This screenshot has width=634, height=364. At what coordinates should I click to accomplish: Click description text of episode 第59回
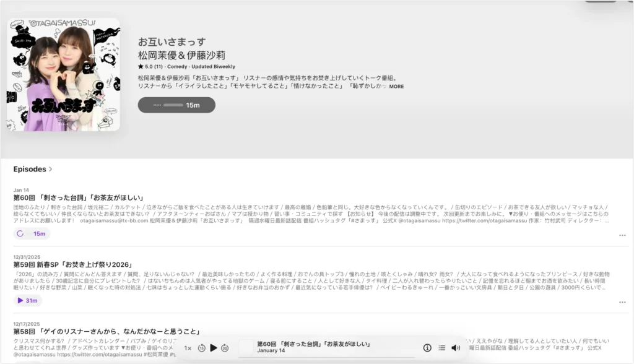(x=311, y=280)
